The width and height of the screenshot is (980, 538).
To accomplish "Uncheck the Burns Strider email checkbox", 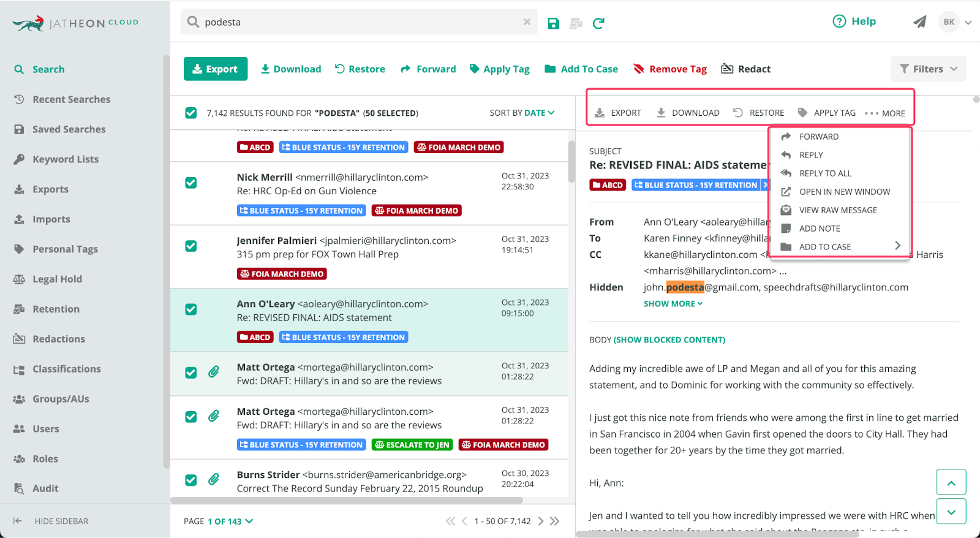I will [191, 480].
